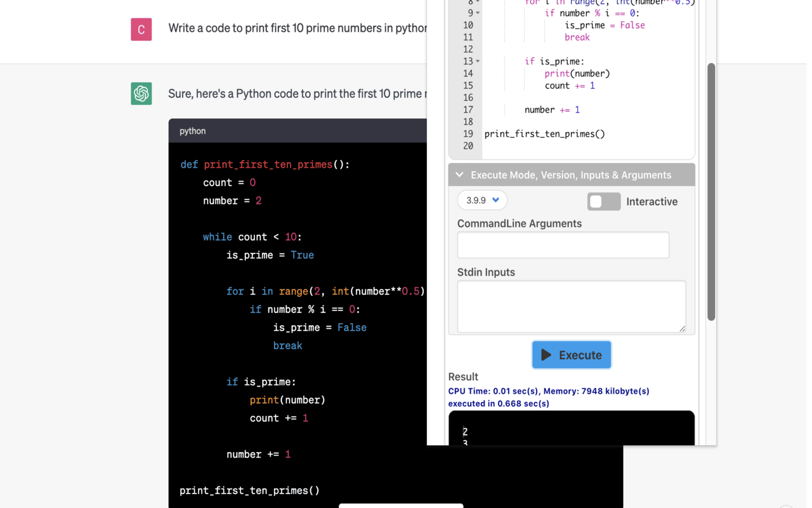
Task: Collapse Execute Mode, Version, Inputs & Arguments section
Action: pos(571,175)
